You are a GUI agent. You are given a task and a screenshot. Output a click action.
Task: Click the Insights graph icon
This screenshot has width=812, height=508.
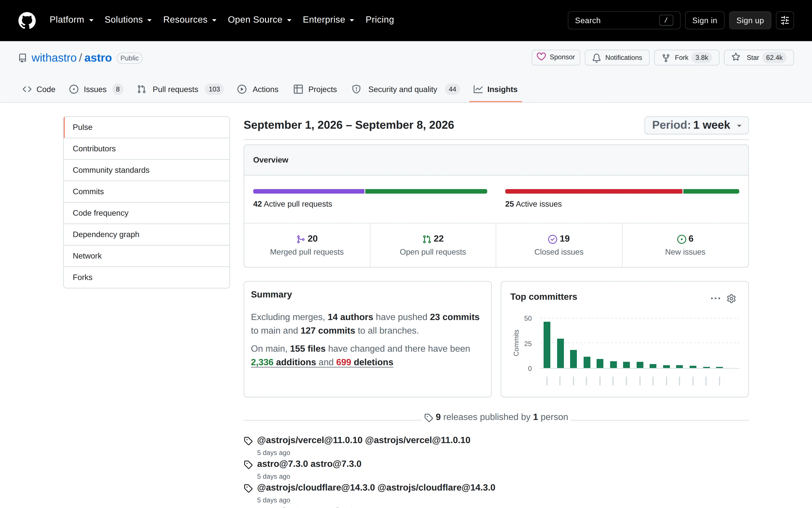(x=478, y=89)
